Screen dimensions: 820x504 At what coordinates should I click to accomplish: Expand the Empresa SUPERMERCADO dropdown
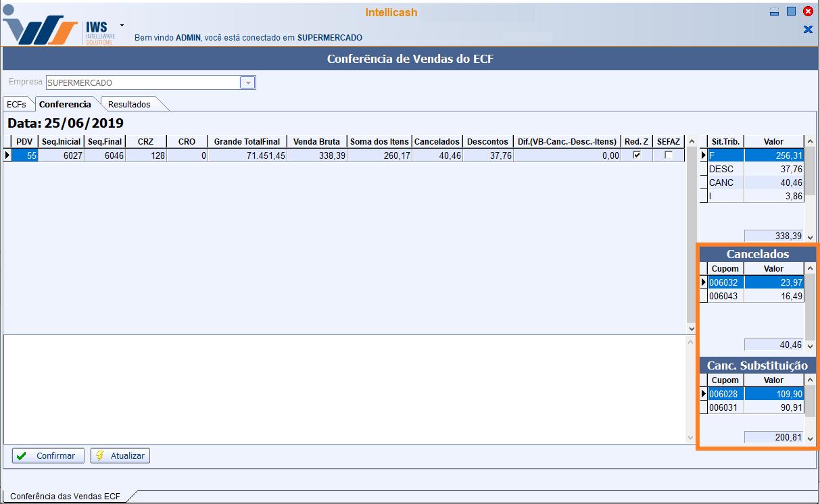[x=248, y=83]
